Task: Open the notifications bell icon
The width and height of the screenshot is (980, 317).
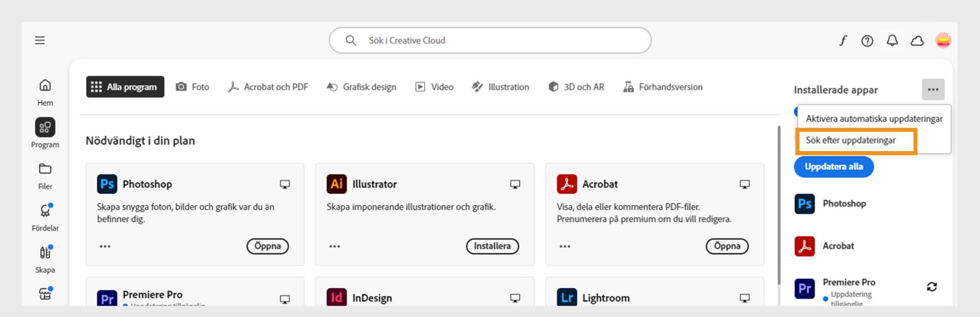Action: 892,41
